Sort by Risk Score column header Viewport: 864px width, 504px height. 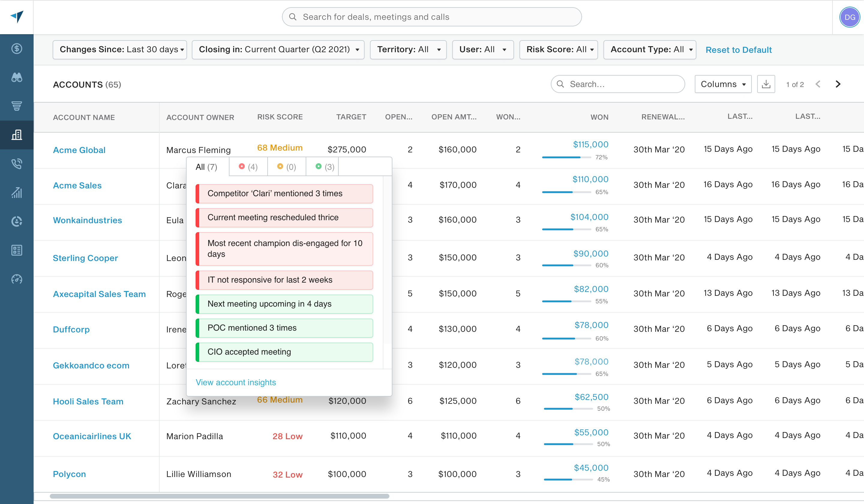pos(280,117)
